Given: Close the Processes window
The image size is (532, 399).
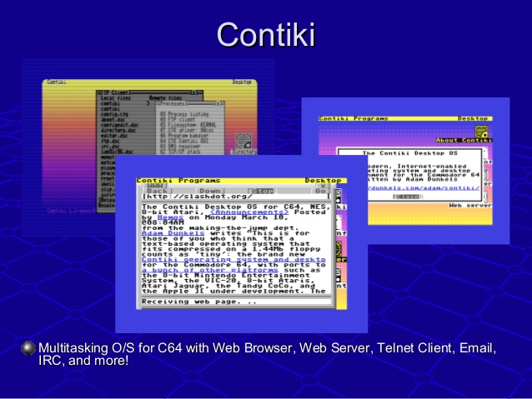Looking at the screenshot, I should tap(219, 103).
